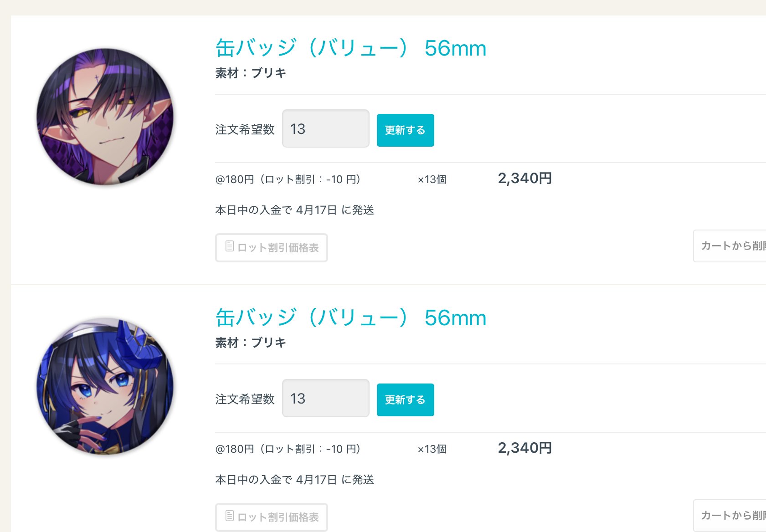This screenshot has height=532, width=766.
Task: Click the first item's @180円 unit price text
Action: coord(235,179)
